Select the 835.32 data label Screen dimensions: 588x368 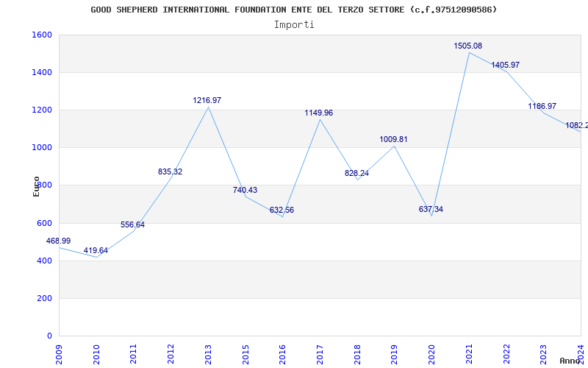170,171
